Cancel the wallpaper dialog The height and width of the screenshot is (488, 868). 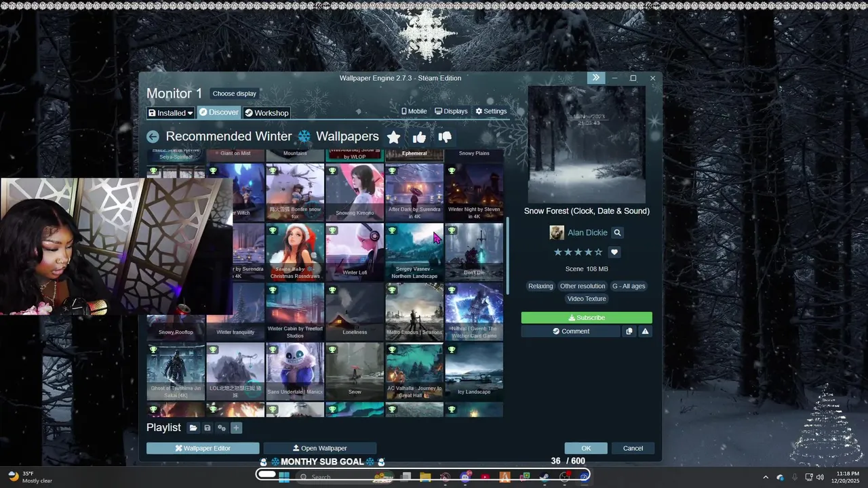[x=633, y=448]
